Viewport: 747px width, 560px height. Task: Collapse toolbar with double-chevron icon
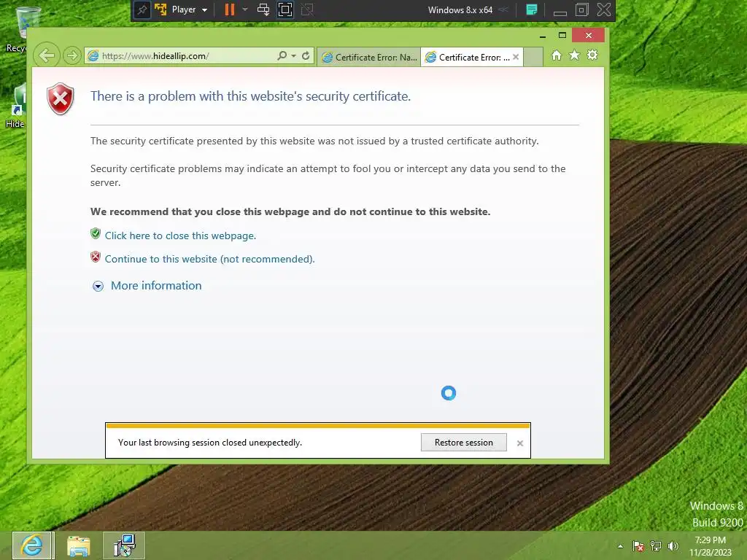click(503, 9)
